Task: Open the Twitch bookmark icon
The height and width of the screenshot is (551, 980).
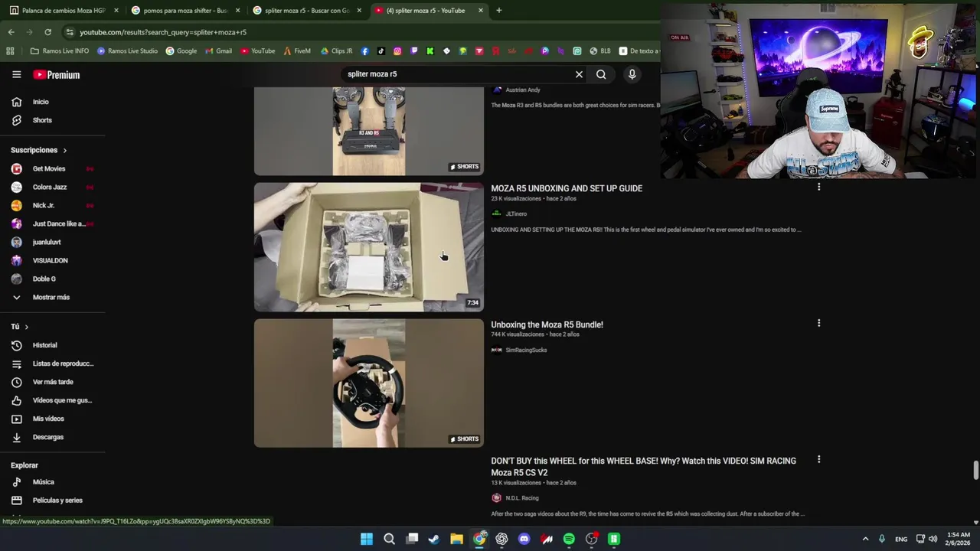Action: coord(414,51)
